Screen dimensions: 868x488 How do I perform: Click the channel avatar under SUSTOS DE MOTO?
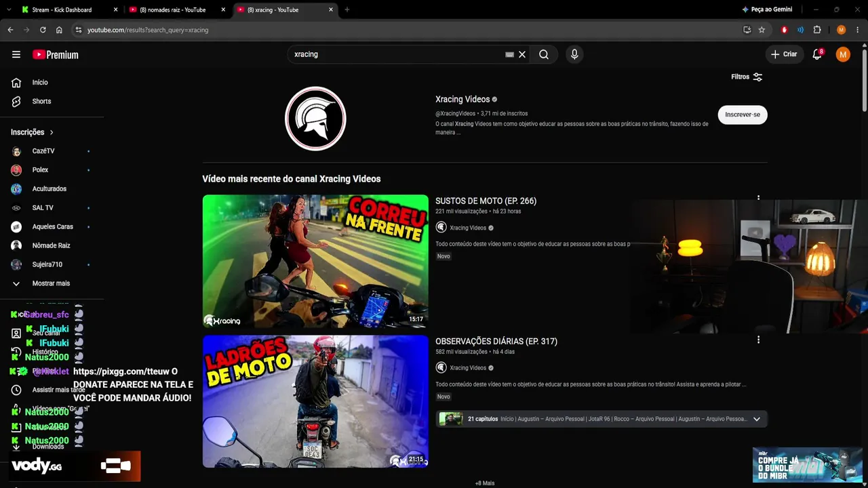[x=441, y=228]
